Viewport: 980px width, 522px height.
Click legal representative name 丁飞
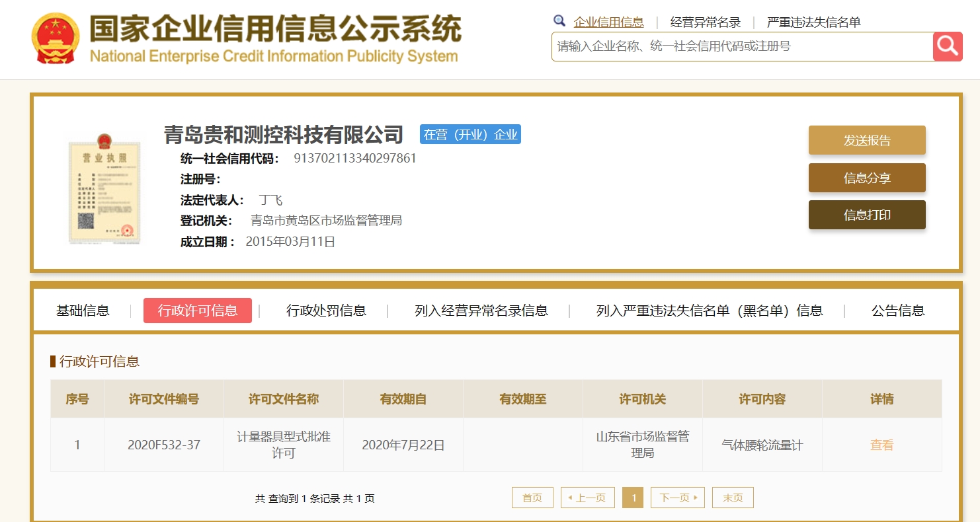[x=270, y=200]
